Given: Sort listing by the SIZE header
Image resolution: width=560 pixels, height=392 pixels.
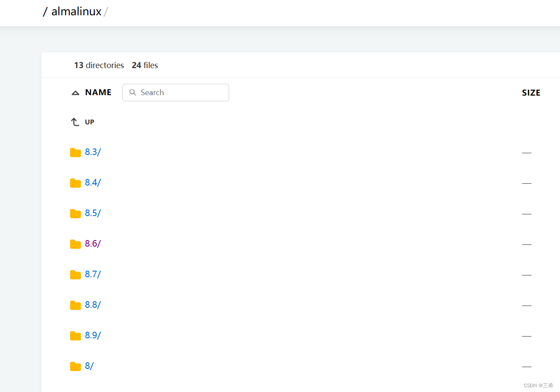Looking at the screenshot, I should pyautogui.click(x=531, y=93).
